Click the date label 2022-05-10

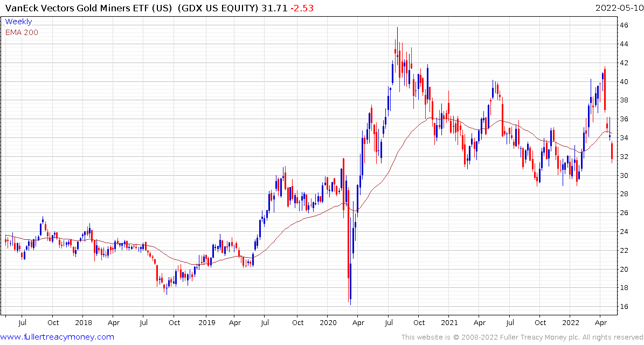click(619, 8)
